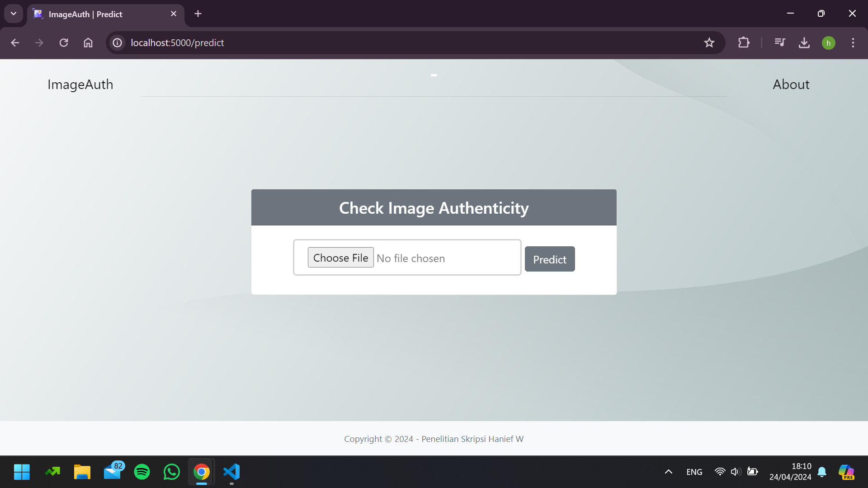868x488 pixels.
Task: Close the ImageAuth Predict tab
Action: (174, 14)
